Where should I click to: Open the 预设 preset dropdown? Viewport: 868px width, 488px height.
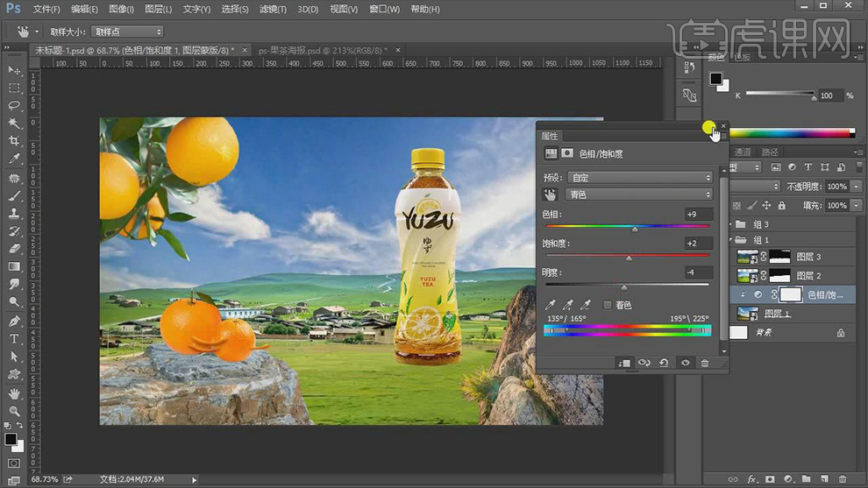[639, 178]
